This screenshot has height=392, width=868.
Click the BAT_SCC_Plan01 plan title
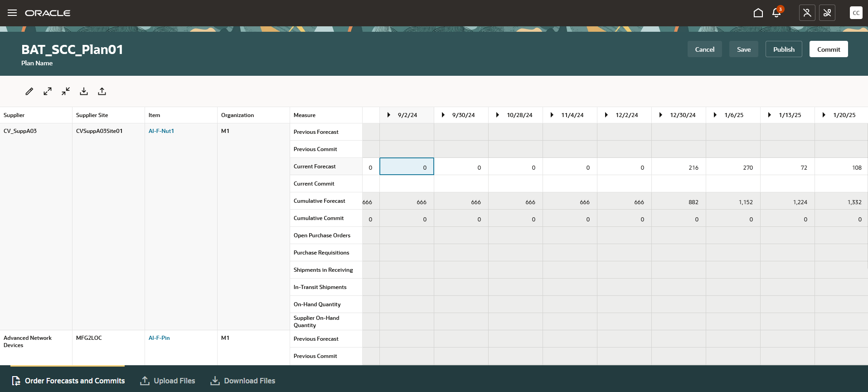click(x=72, y=49)
